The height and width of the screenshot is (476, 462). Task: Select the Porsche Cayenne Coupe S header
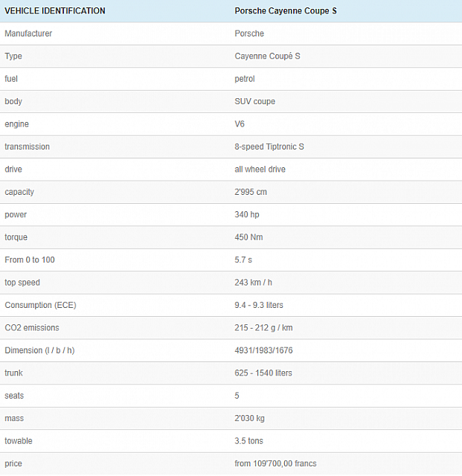[x=286, y=11]
